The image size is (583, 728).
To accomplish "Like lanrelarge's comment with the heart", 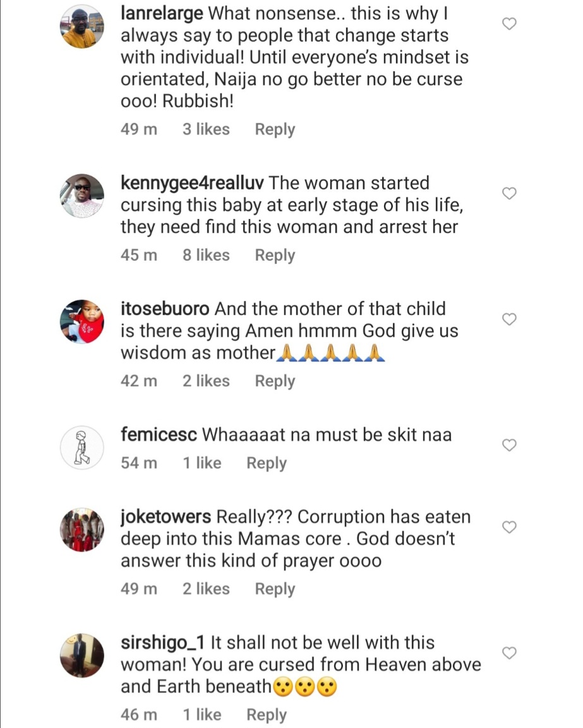I will click(x=509, y=24).
